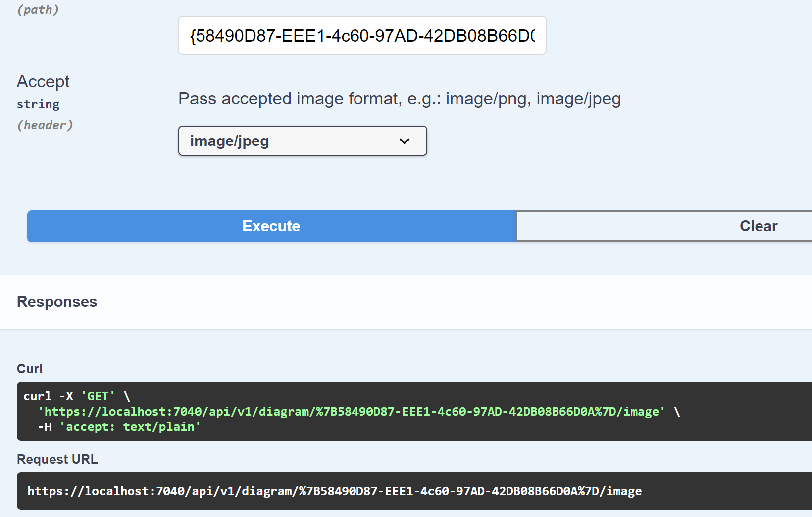Screen dimensions: 812x517
Task: Click the localhost URL inside curl command
Action: [352, 412]
